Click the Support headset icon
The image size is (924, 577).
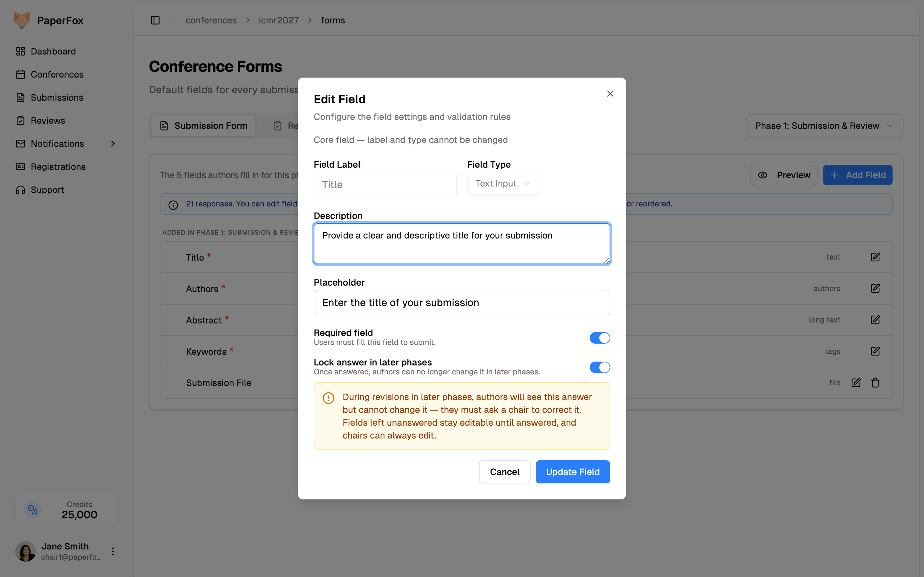point(21,190)
